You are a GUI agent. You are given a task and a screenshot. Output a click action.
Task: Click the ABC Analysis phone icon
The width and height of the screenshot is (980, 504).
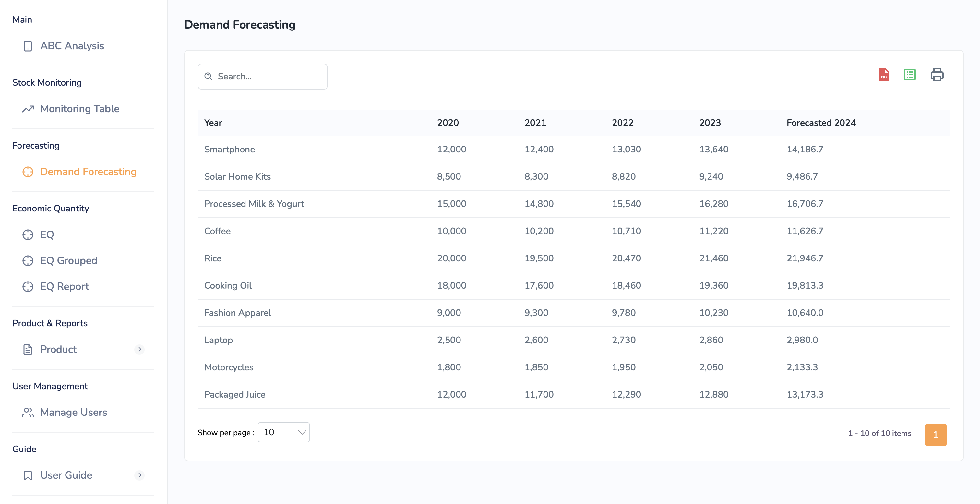point(28,46)
